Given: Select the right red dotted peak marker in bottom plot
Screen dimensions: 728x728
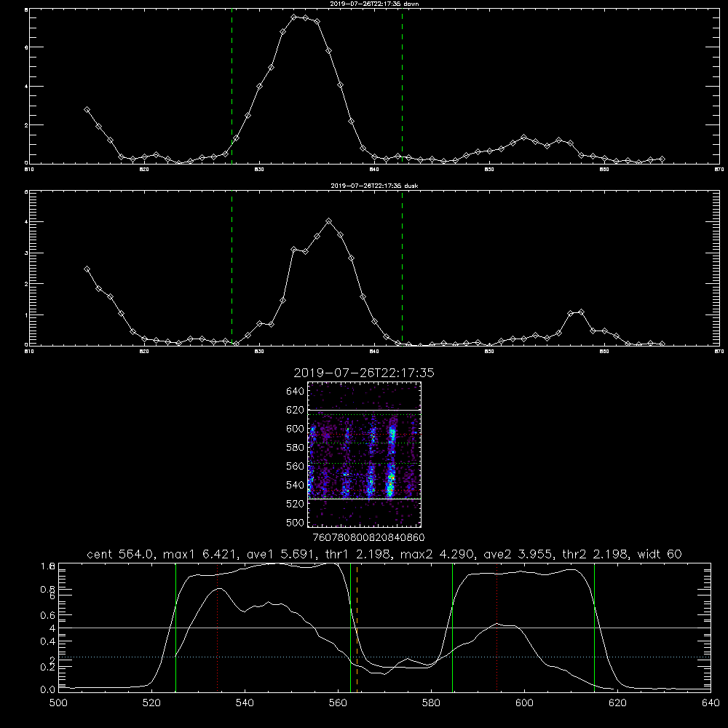Looking at the screenshot, I should (x=496, y=628).
